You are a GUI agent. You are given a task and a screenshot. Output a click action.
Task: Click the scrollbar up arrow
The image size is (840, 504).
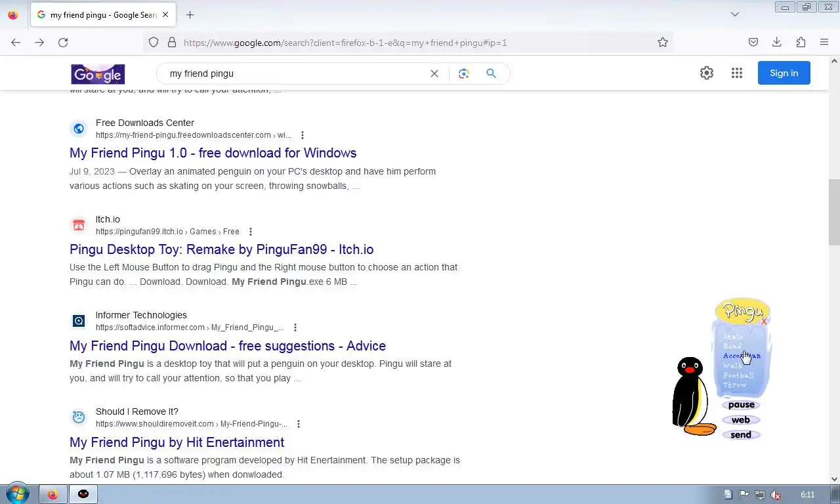[834, 61]
